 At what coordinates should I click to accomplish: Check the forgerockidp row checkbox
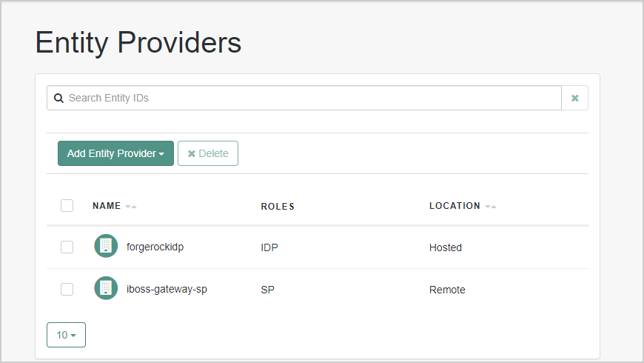[x=67, y=247]
